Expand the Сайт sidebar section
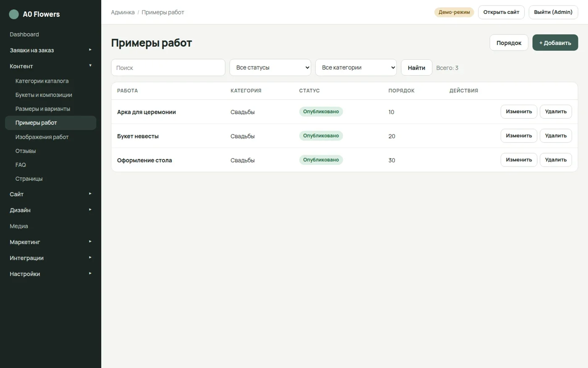 [x=50, y=194]
